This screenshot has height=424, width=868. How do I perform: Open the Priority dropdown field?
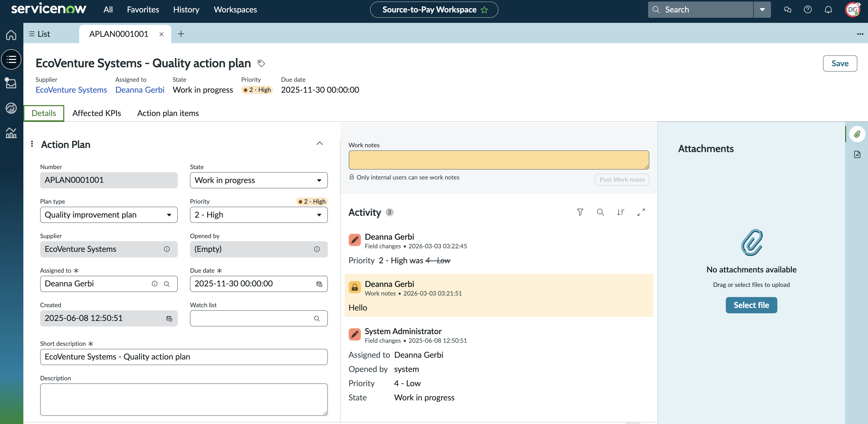point(259,215)
